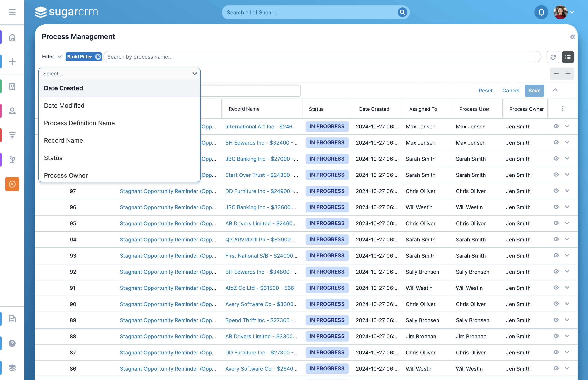
Task: Open the orange Processes sidebar icon
Action: pyautogui.click(x=12, y=184)
